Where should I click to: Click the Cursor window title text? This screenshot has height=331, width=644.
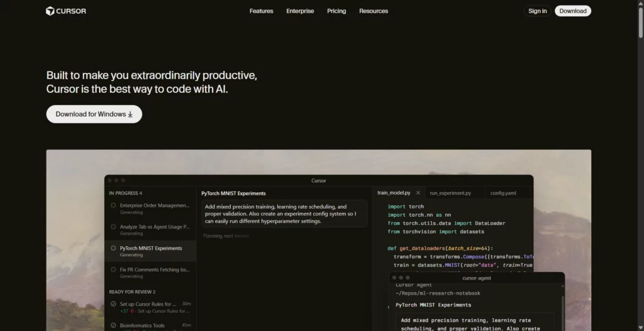319,180
